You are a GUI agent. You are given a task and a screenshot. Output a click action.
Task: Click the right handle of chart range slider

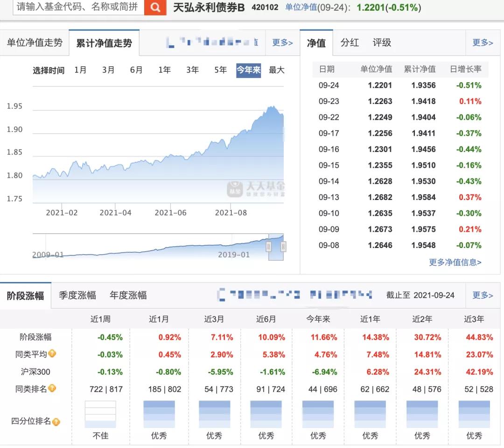[283, 247]
